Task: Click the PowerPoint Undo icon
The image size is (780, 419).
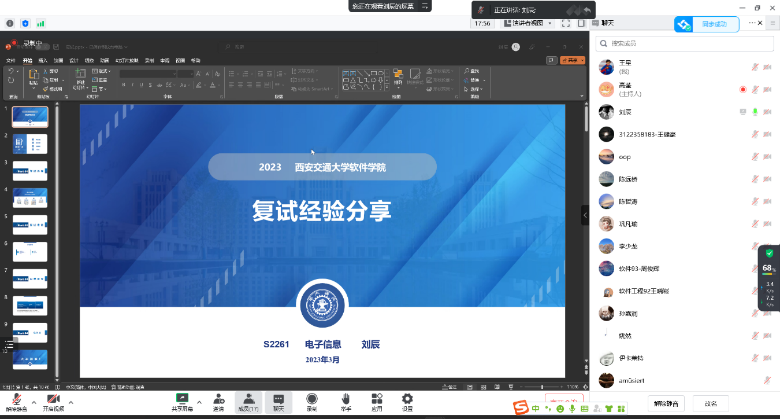Action: [x=11, y=72]
